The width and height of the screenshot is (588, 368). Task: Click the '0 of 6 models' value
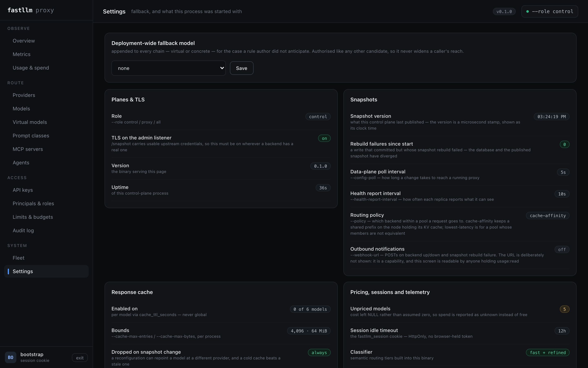pos(310,309)
